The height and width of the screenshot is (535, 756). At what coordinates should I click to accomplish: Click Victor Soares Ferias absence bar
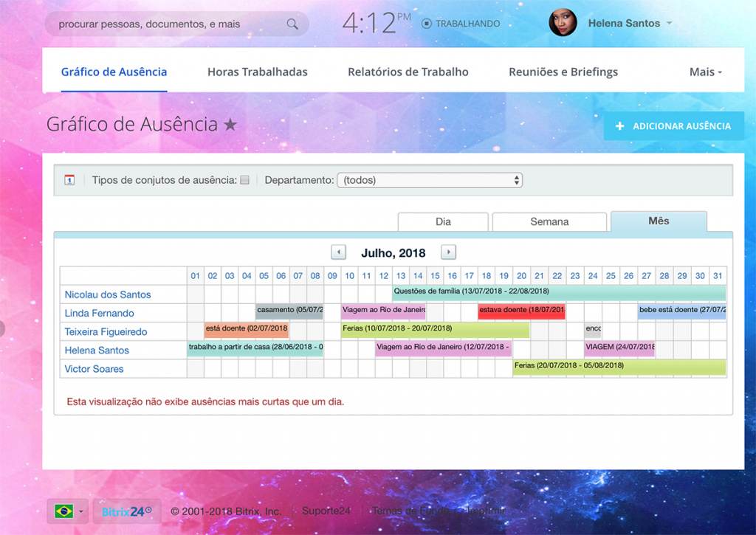click(x=619, y=366)
